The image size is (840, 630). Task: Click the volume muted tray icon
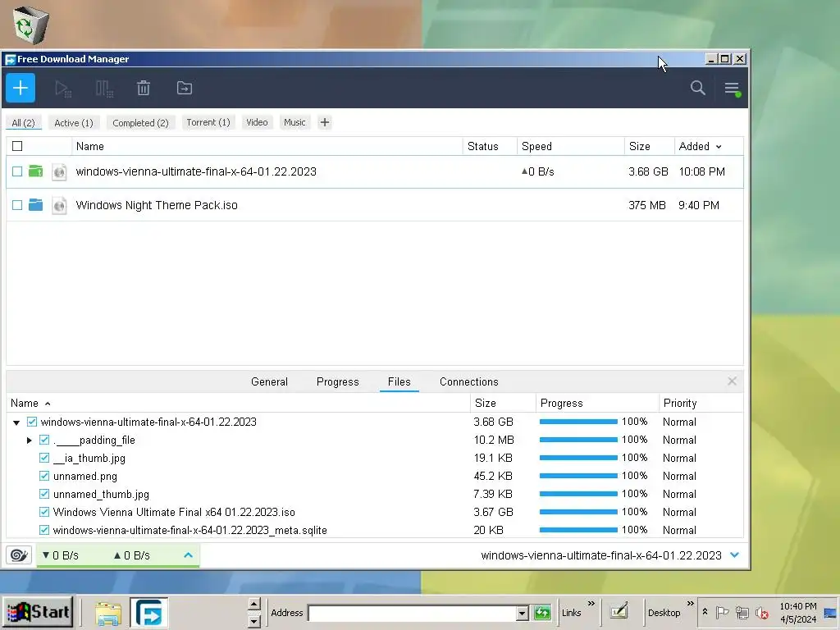tap(761, 612)
